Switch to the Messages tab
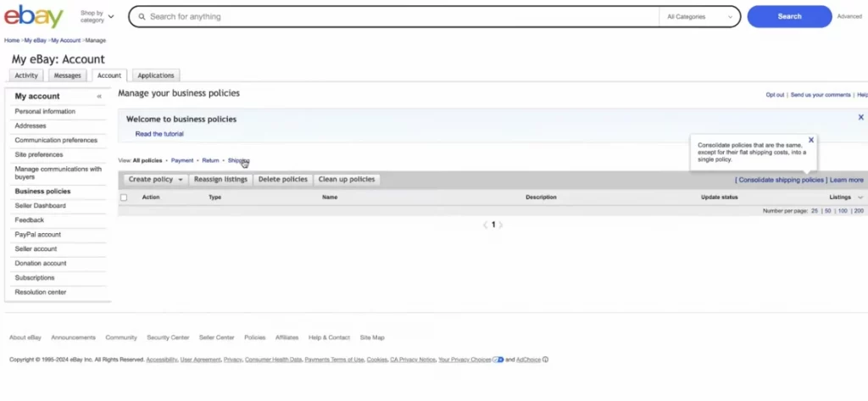The image size is (868, 401). pos(68,75)
